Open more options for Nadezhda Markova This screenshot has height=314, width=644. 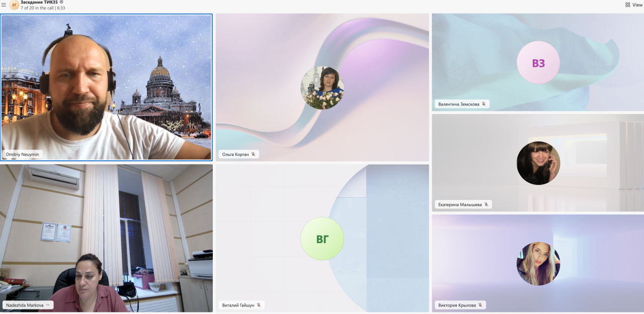pos(48,305)
